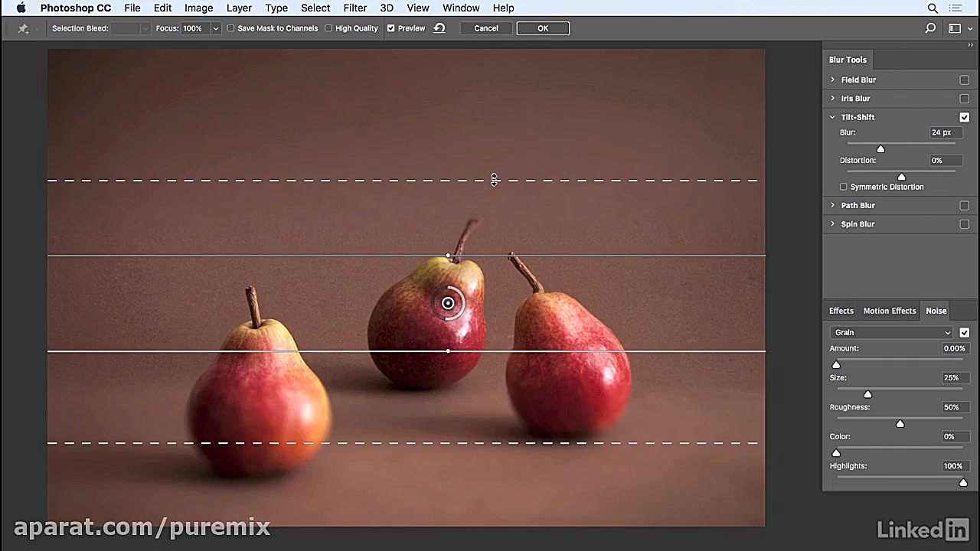Click the macOS Spotlight search icon
Viewport: 980px width, 551px height.
click(x=933, y=8)
